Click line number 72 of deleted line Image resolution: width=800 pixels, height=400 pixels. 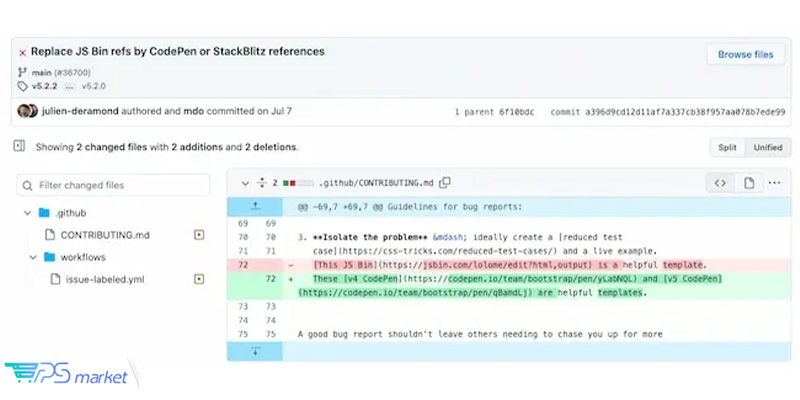tap(243, 265)
